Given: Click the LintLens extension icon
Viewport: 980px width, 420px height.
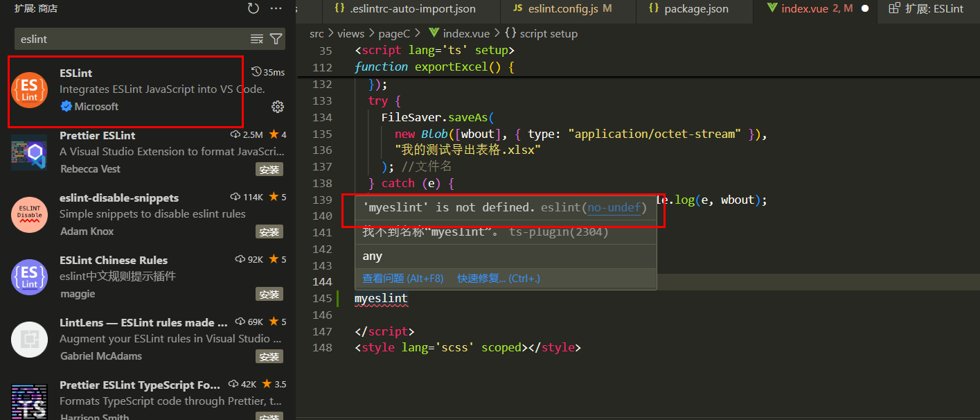Looking at the screenshot, I should [29, 340].
